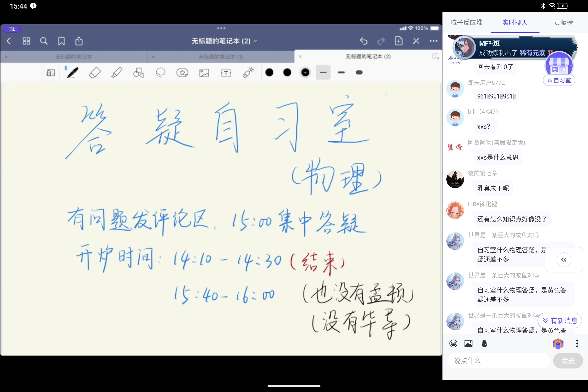Close the 无标题的笔记本 tab

tap(6, 57)
